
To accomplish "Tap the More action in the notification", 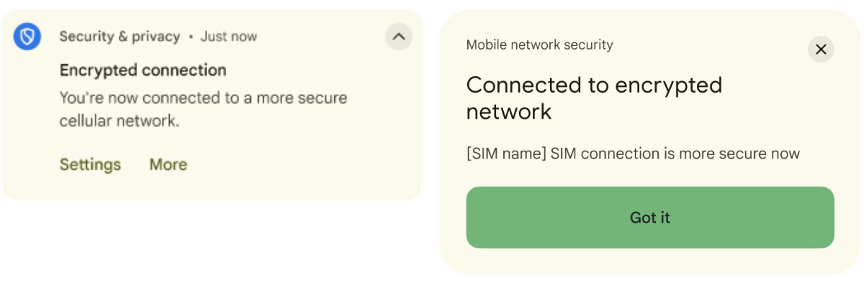I will pyautogui.click(x=168, y=165).
